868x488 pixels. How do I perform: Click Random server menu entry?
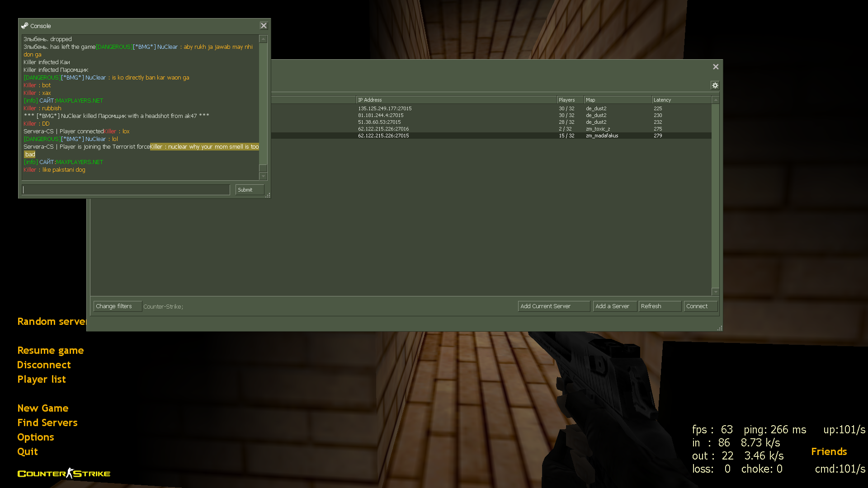point(52,322)
